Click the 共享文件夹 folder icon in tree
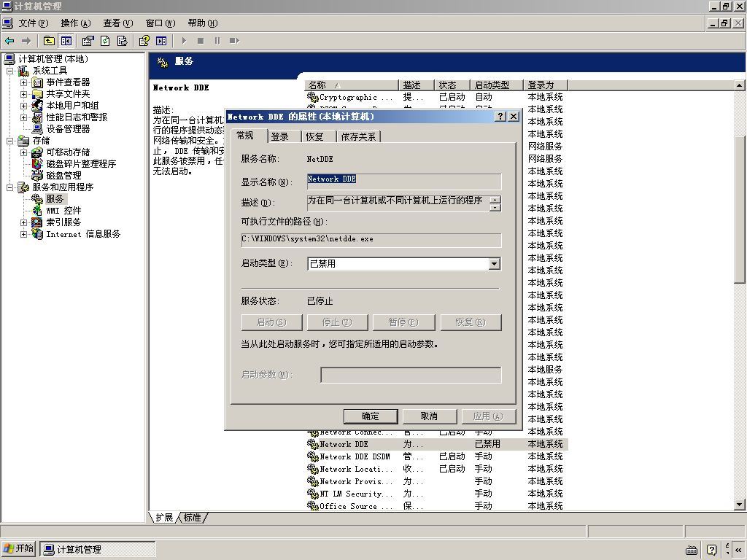Screen dimensions: 747x560 click(38, 94)
